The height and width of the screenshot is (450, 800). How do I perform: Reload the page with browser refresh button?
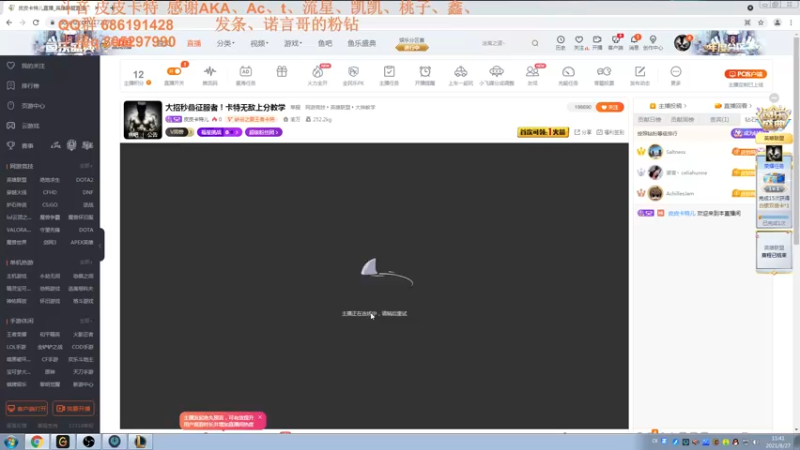point(36,22)
